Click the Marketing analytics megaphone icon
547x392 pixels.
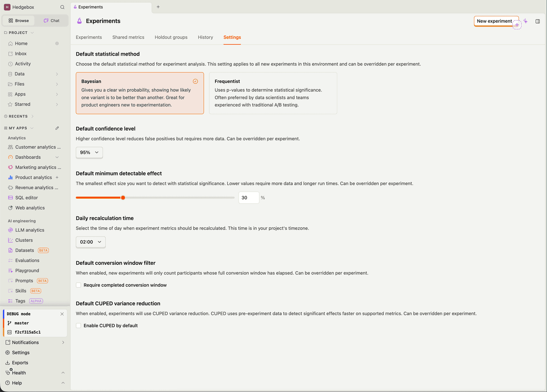coord(10,167)
